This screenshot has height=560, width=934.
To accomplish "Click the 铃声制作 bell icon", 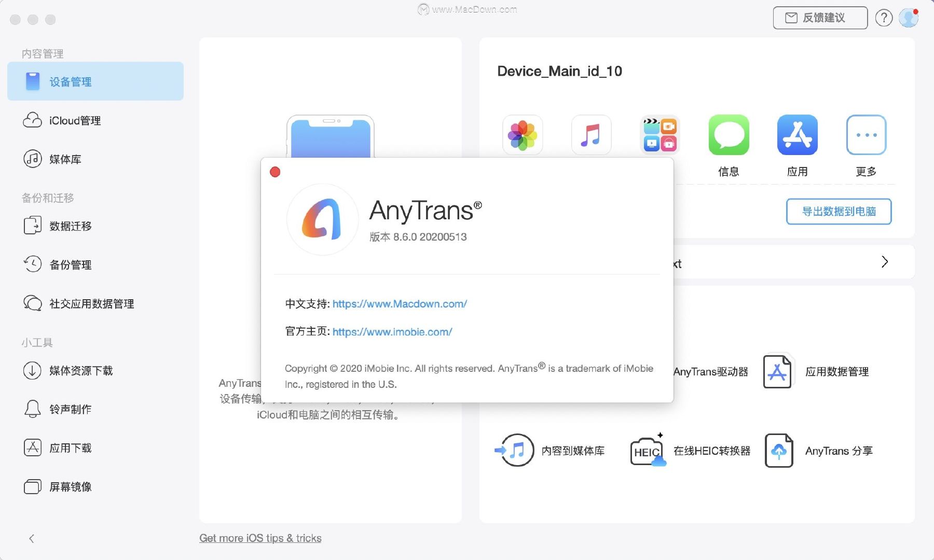I will (x=32, y=409).
